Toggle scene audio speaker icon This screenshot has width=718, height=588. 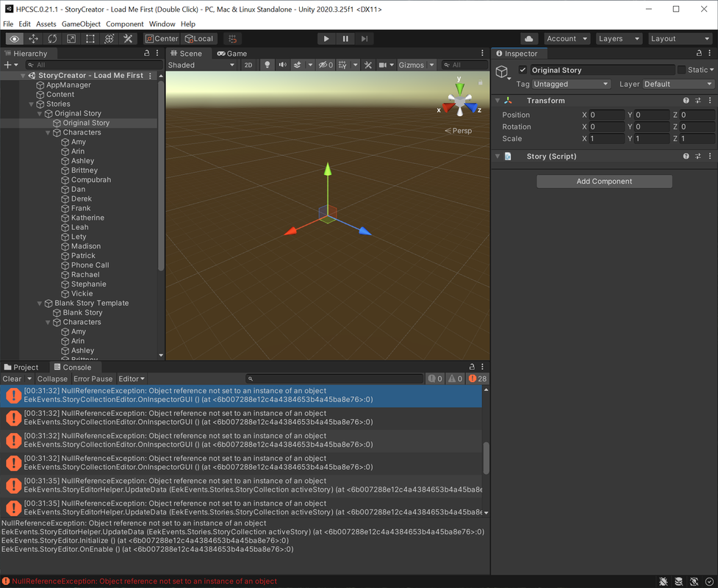tap(282, 65)
